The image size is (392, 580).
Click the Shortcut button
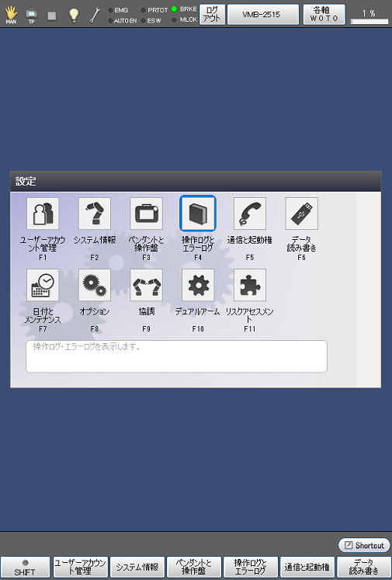pos(364,545)
